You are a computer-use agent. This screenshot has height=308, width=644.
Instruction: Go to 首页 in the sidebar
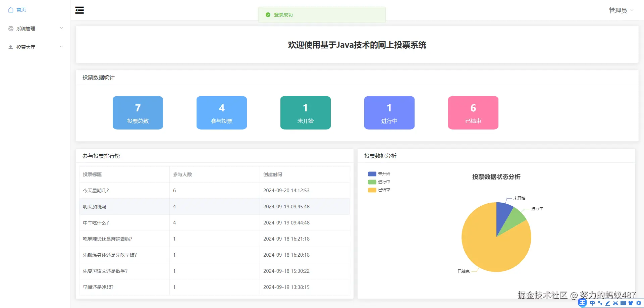[21, 10]
